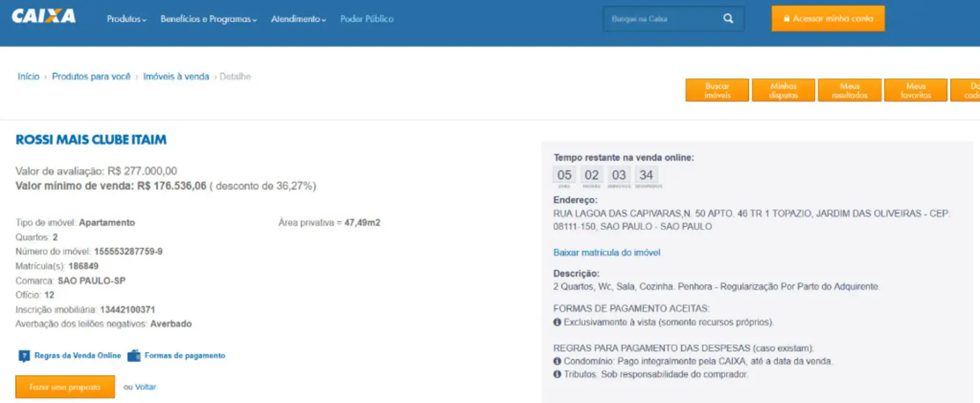Click the Imóveis à venda breadcrumb
This screenshot has width=980, height=403.
tap(176, 77)
